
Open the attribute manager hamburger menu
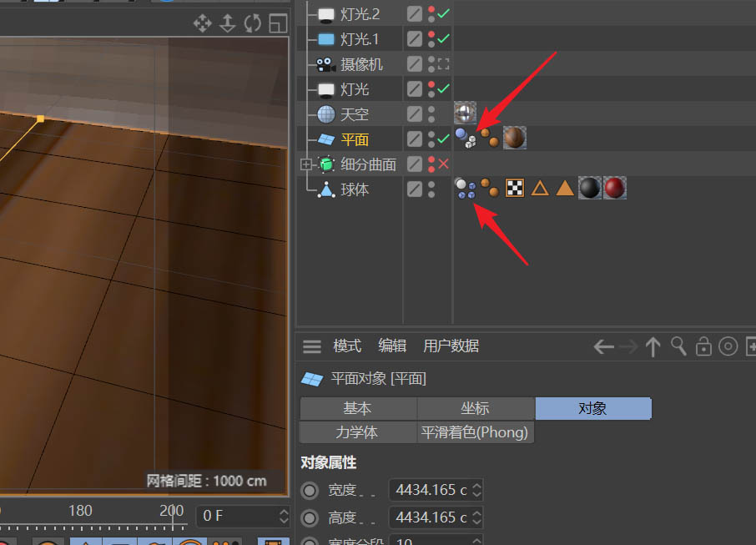[x=311, y=346]
